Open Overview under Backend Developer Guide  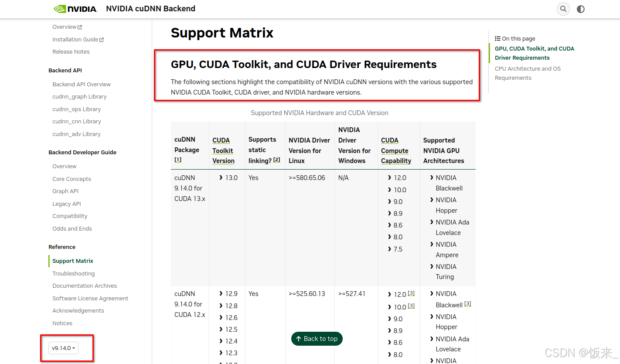(x=65, y=167)
